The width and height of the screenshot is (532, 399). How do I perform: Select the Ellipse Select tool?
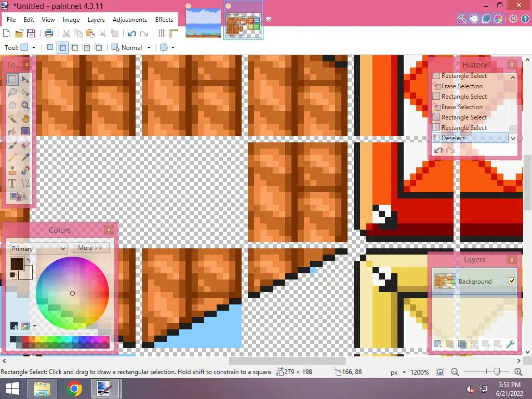click(12, 105)
